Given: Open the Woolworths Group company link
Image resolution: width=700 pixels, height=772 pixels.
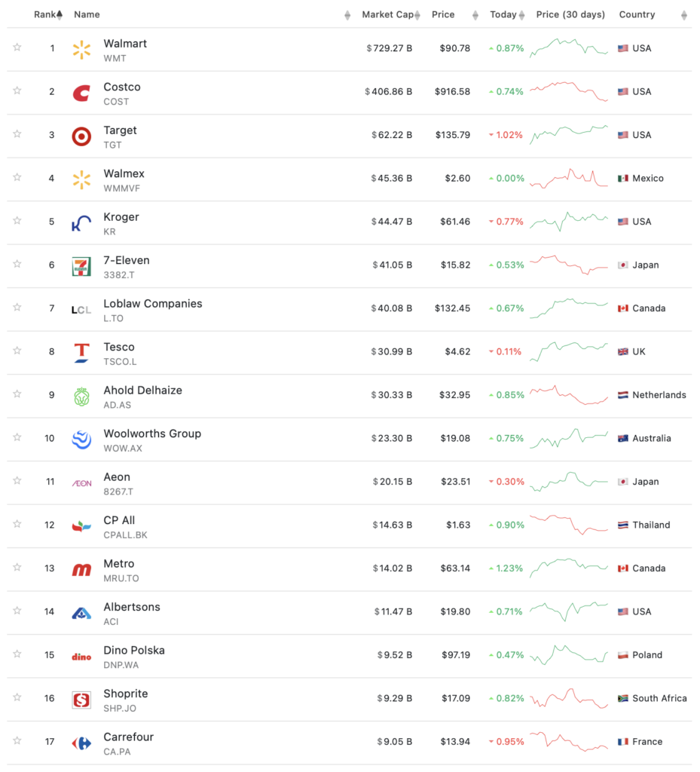Looking at the screenshot, I should click(x=151, y=433).
